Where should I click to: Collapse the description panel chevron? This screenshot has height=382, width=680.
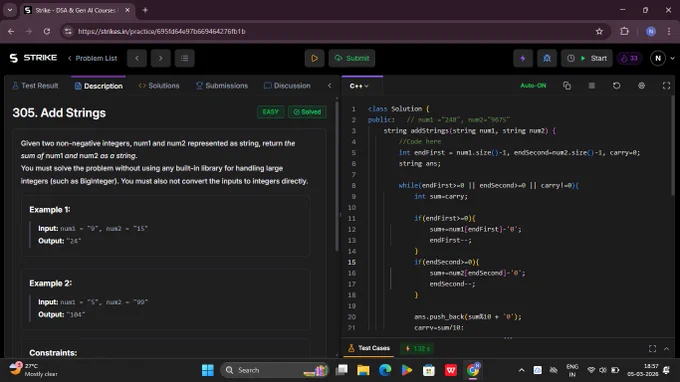[x=330, y=85]
